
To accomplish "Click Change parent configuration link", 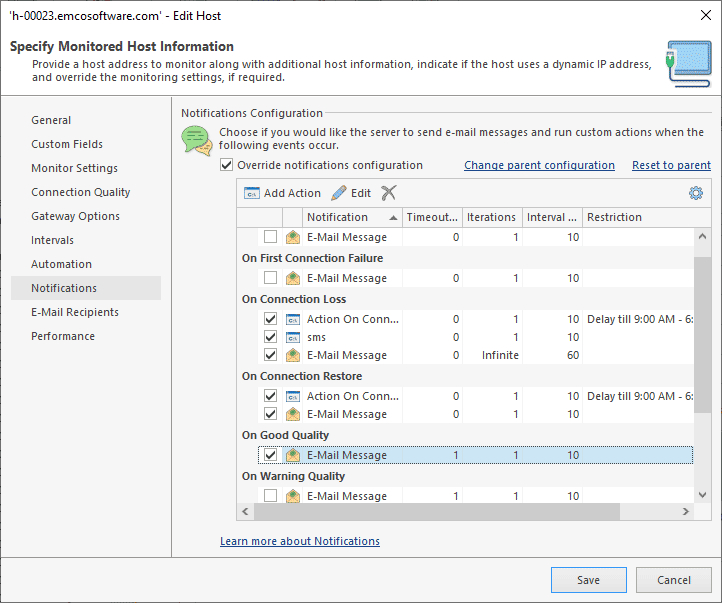I will [539, 165].
